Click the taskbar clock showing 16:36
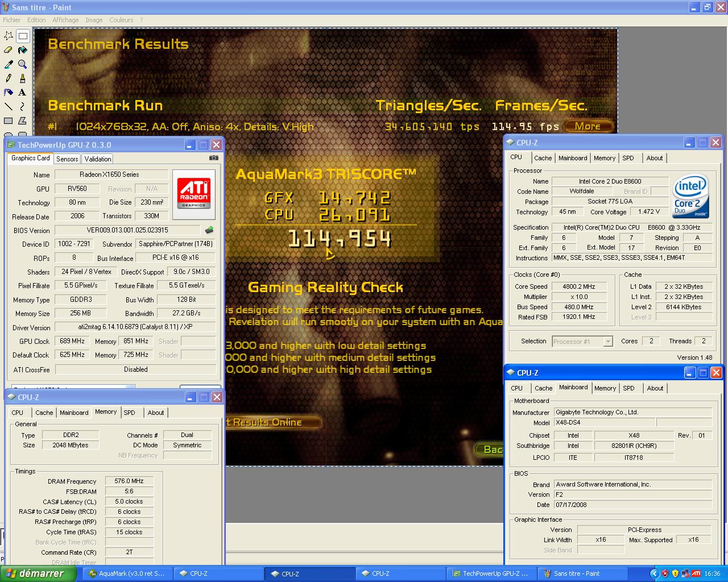Viewport: 728px width, 582px height. tap(712, 573)
